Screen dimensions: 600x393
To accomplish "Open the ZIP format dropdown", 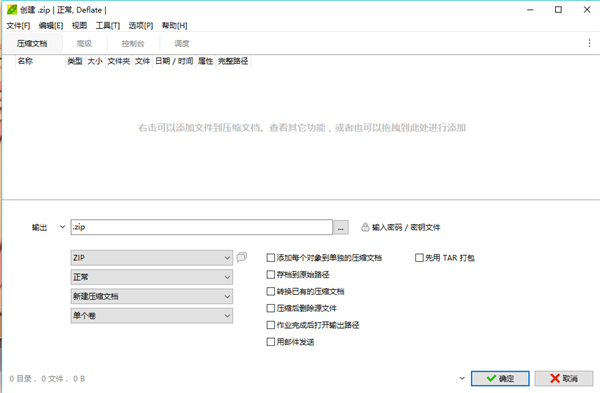I will [152, 258].
